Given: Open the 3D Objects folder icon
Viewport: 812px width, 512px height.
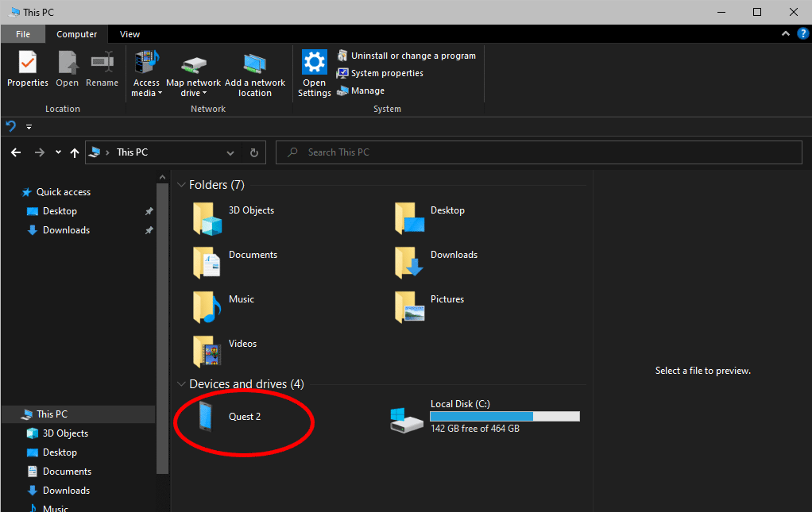Looking at the screenshot, I should (207, 218).
